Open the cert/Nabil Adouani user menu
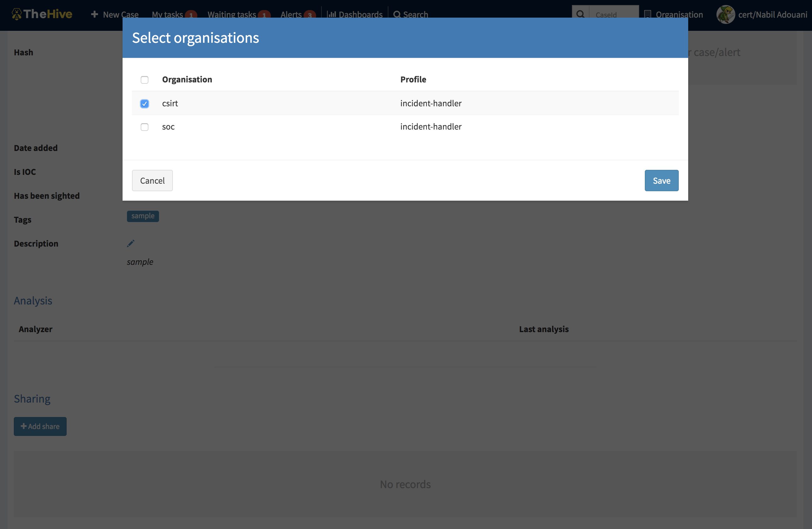Screen dimensions: 812x529 pos(773,15)
